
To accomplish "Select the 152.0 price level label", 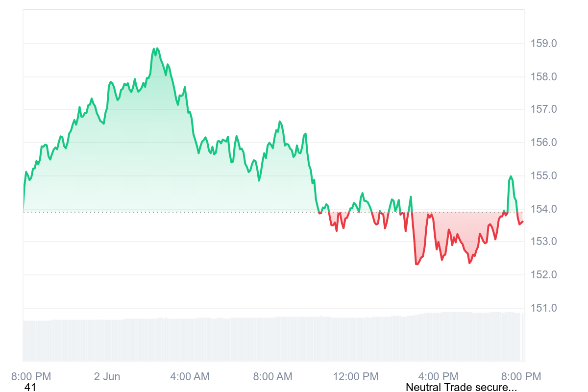I will point(543,275).
